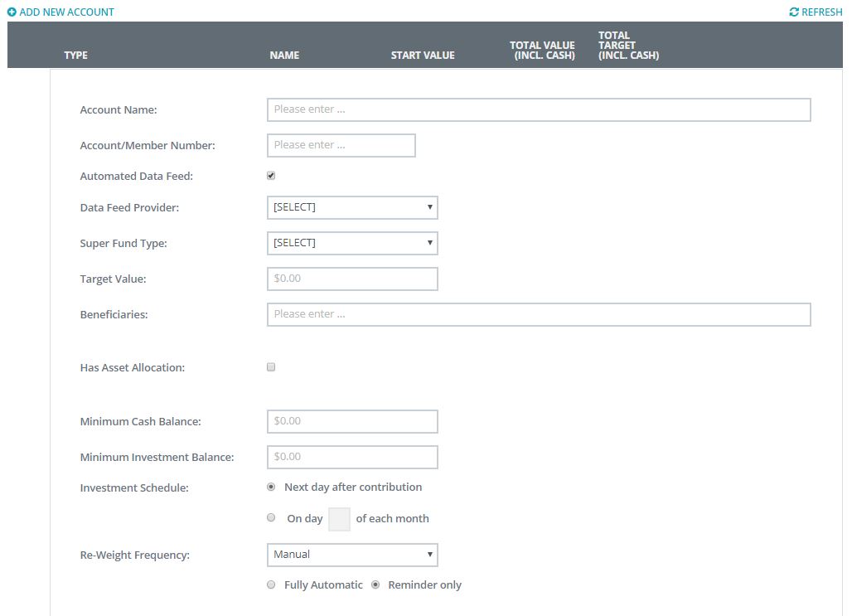Expand the Re-Weight Frequency dropdown
The height and width of the screenshot is (616, 852).
[352, 555]
